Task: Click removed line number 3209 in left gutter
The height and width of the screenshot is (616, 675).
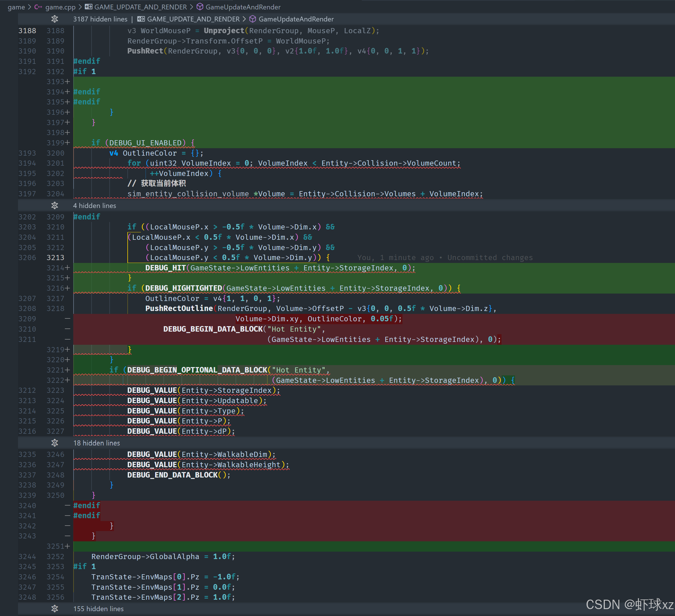Action: click(x=27, y=319)
